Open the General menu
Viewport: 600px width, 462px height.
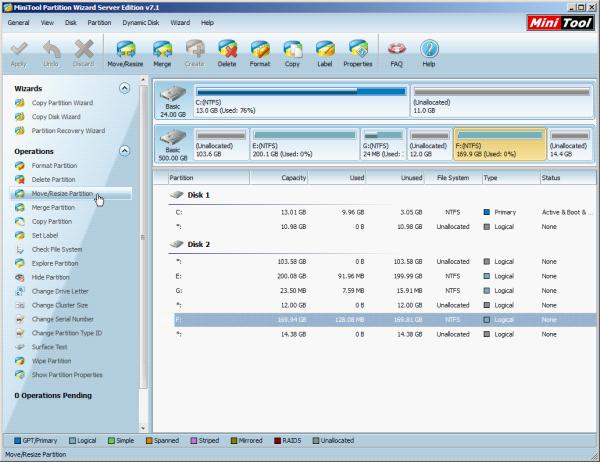(x=18, y=23)
